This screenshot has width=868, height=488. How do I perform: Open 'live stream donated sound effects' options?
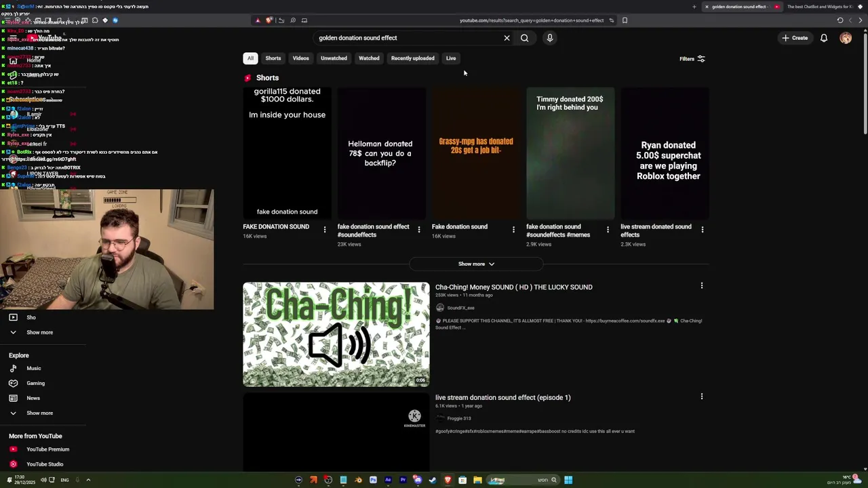(x=702, y=230)
